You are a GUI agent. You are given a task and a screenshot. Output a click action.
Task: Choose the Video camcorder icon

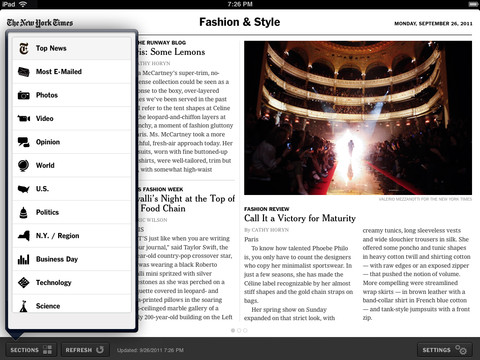24,118
